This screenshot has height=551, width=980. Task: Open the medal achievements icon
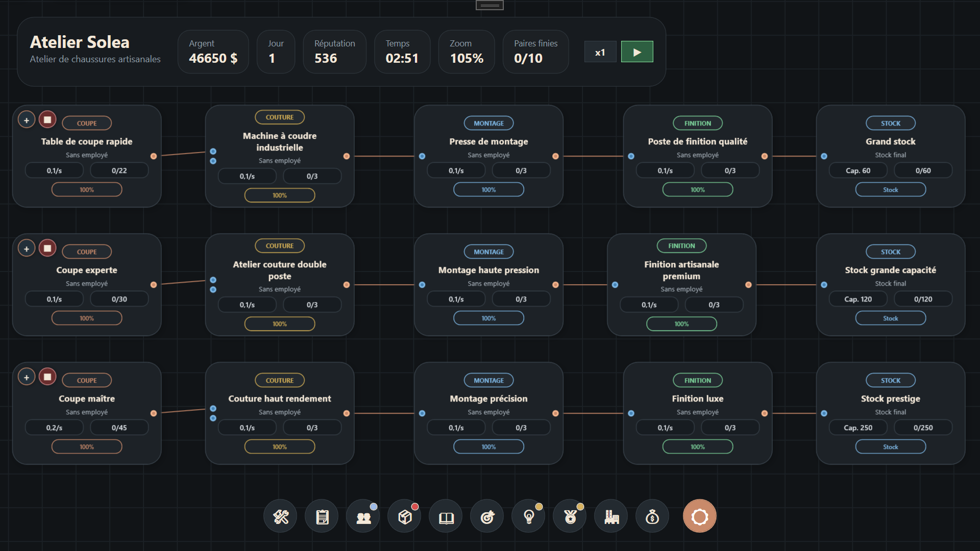[x=570, y=516]
